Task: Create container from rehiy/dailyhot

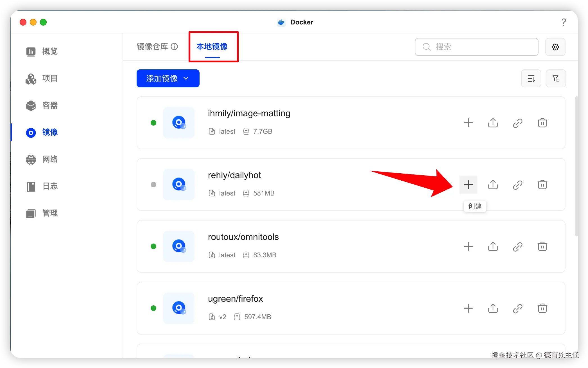Action: coord(468,185)
